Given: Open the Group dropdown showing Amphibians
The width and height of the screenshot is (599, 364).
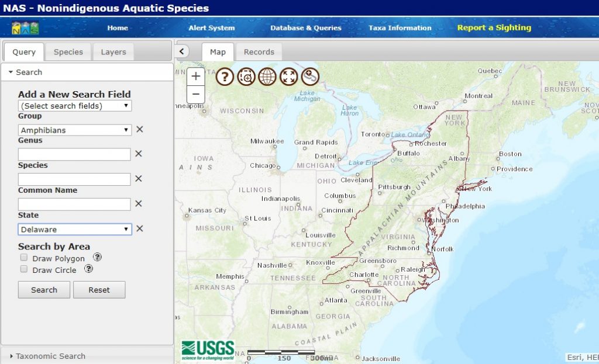Looking at the screenshot, I should [74, 129].
